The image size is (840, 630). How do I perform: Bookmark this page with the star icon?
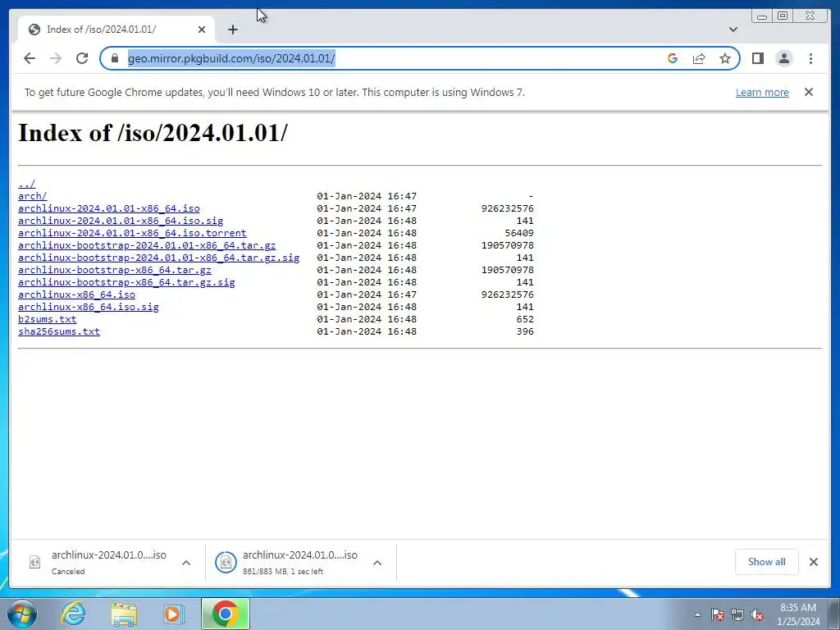coord(725,58)
